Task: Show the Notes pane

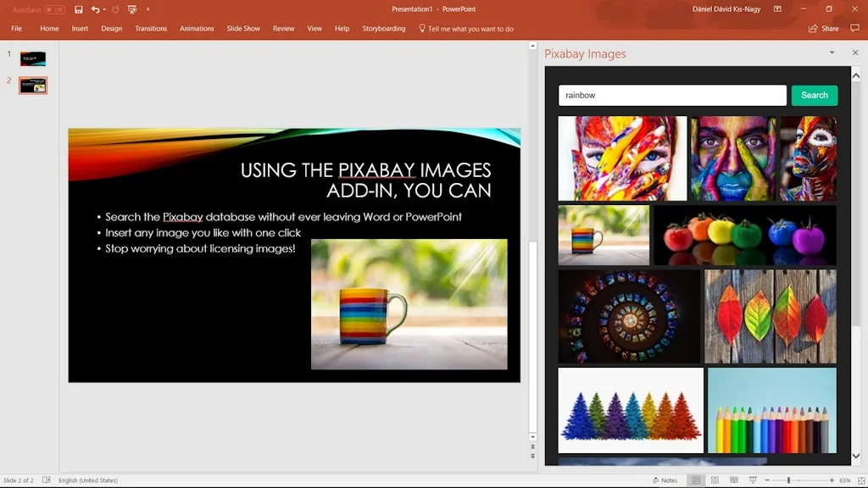Action: pyautogui.click(x=666, y=480)
